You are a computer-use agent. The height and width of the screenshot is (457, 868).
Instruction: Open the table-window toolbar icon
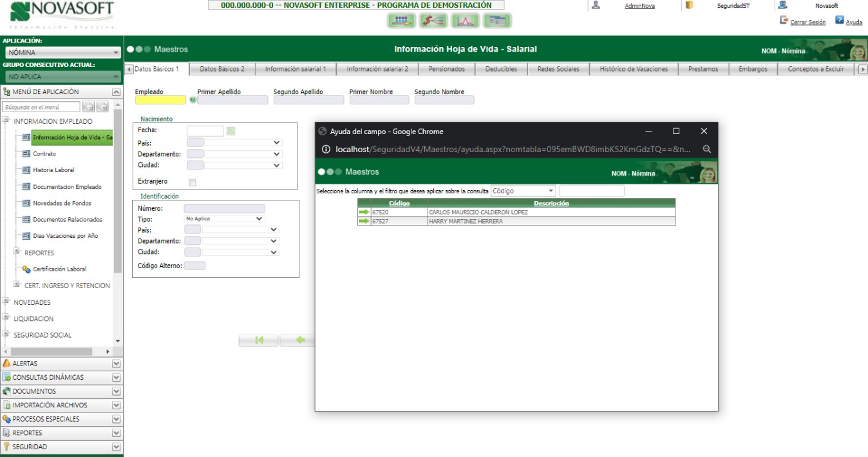(496, 21)
